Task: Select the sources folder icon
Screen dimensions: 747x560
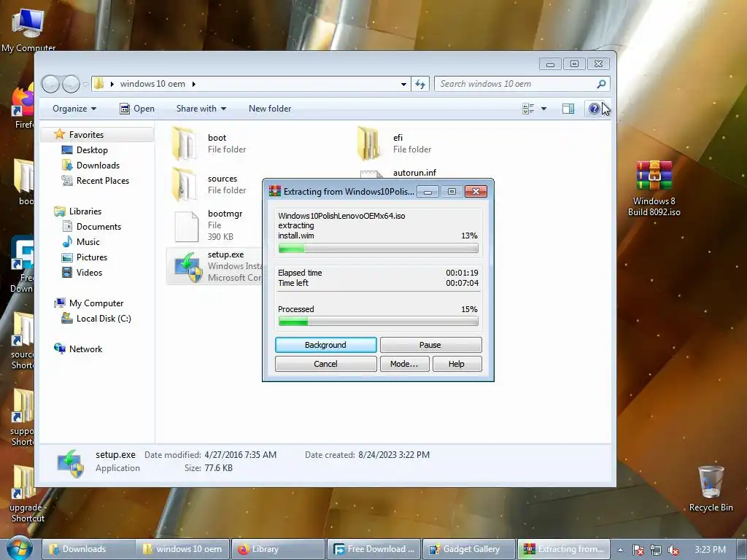Action: coord(185,184)
